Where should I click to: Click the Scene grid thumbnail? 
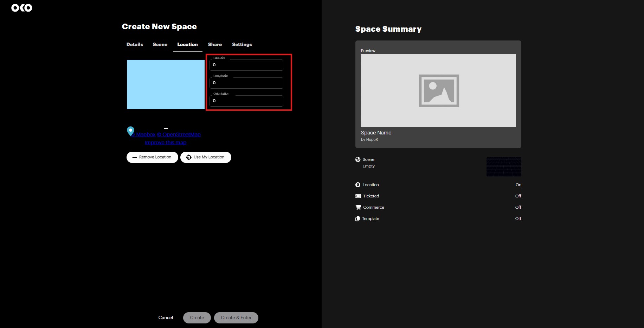click(x=504, y=166)
